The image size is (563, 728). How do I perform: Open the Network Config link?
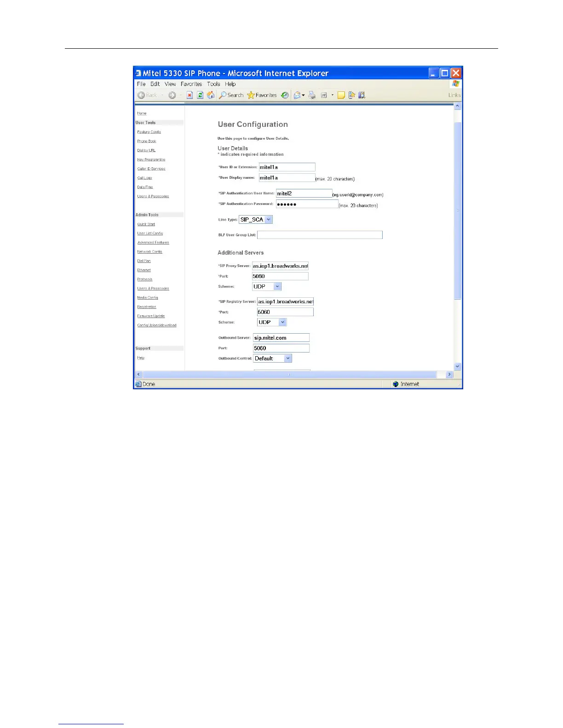[149, 252]
